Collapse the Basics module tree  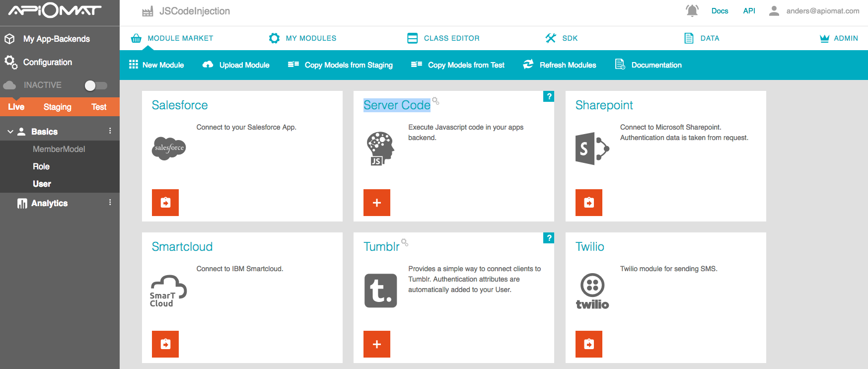coord(10,132)
